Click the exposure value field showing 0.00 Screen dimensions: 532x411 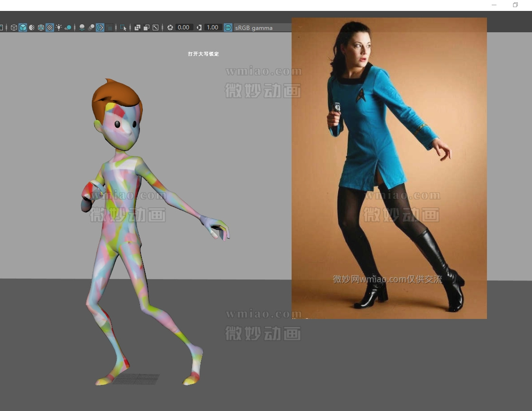pyautogui.click(x=184, y=28)
